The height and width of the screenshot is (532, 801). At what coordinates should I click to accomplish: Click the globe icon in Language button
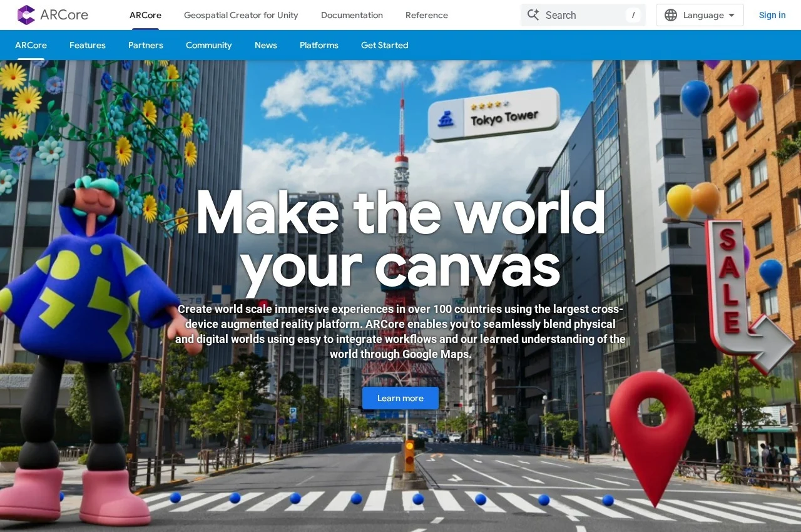tap(671, 15)
